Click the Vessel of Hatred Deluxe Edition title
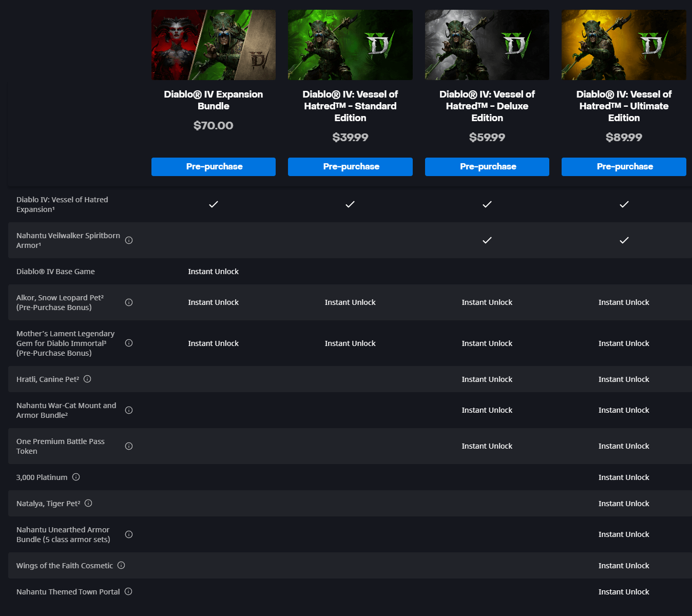The height and width of the screenshot is (616, 692). 487,106
